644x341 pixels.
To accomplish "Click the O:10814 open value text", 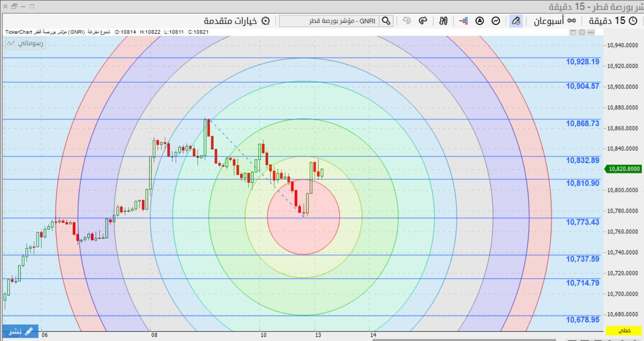I will pyautogui.click(x=126, y=32).
